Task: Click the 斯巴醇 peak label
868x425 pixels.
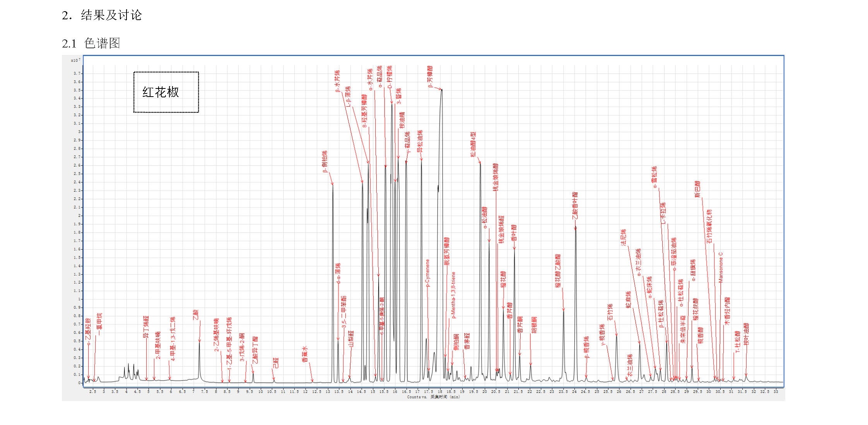Action: point(697,189)
